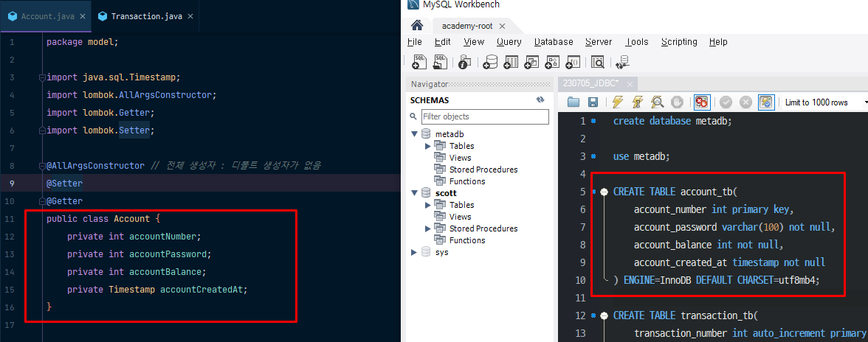Image resolution: width=868 pixels, height=342 pixels.
Task: Expand Stored Procedures under scott
Action: [427, 228]
